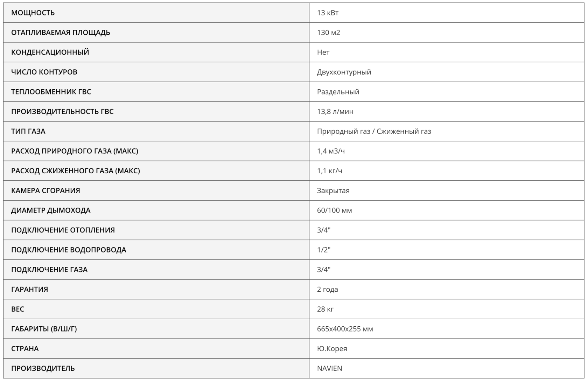Click the ОТАПЛИВАЕМАЯ ПЛОЩАДЬ label
This screenshot has height=382, width=588.
tap(61, 33)
